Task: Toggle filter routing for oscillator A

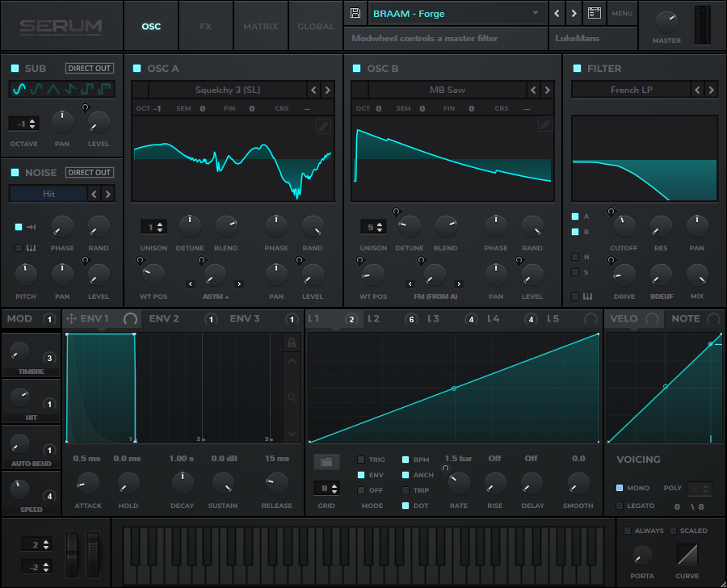Action: (x=575, y=216)
